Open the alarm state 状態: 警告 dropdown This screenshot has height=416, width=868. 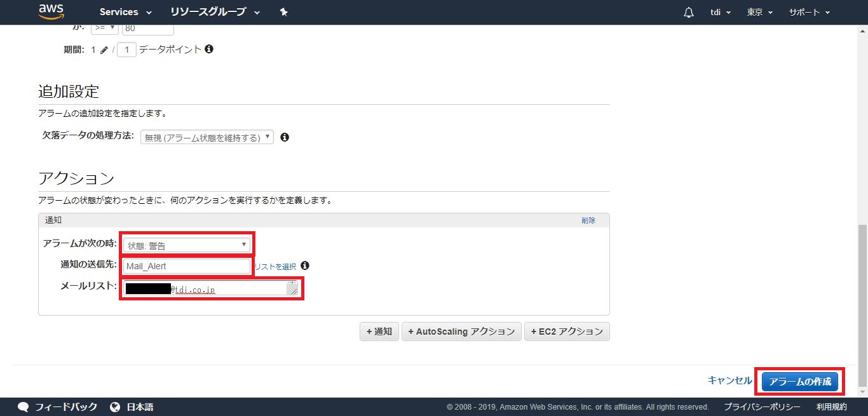tap(187, 245)
